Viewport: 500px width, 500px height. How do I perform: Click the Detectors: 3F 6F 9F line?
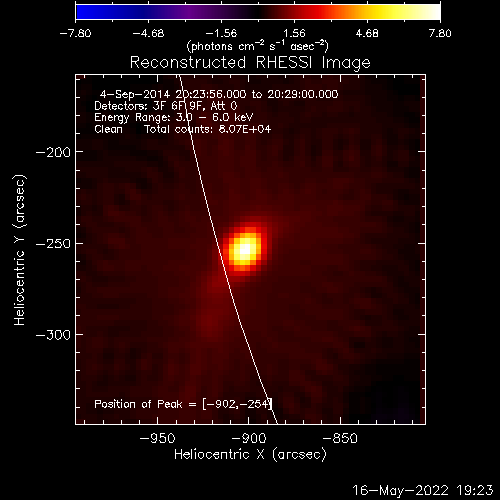click(x=166, y=106)
